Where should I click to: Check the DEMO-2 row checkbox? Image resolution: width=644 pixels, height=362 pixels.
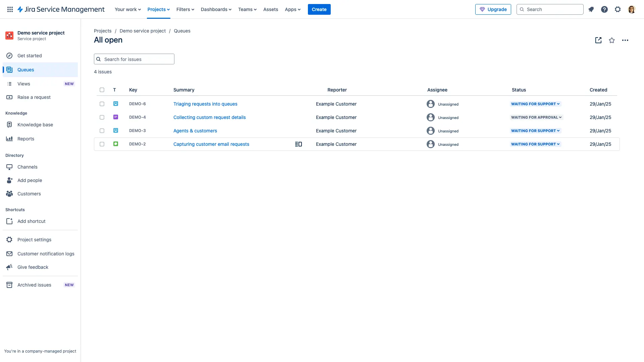click(102, 144)
